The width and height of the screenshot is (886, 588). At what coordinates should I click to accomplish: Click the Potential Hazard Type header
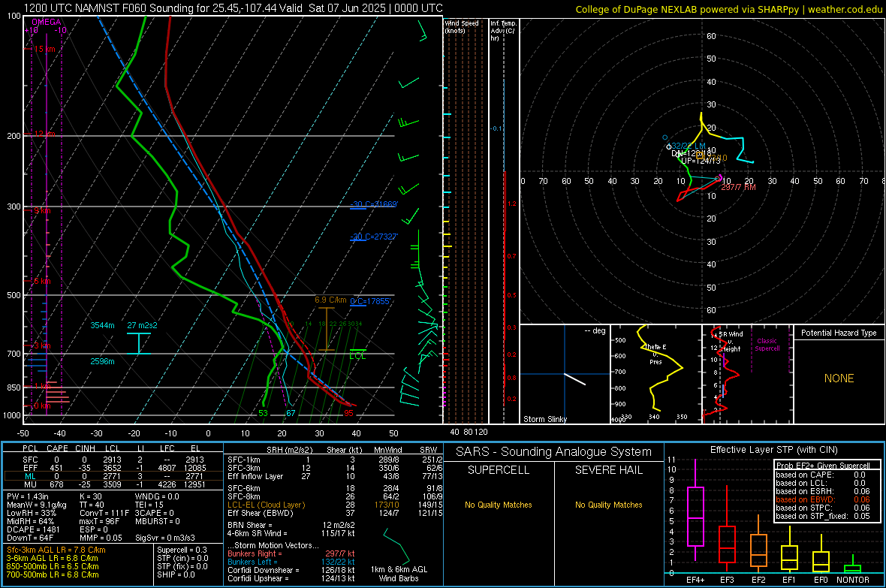pos(839,333)
